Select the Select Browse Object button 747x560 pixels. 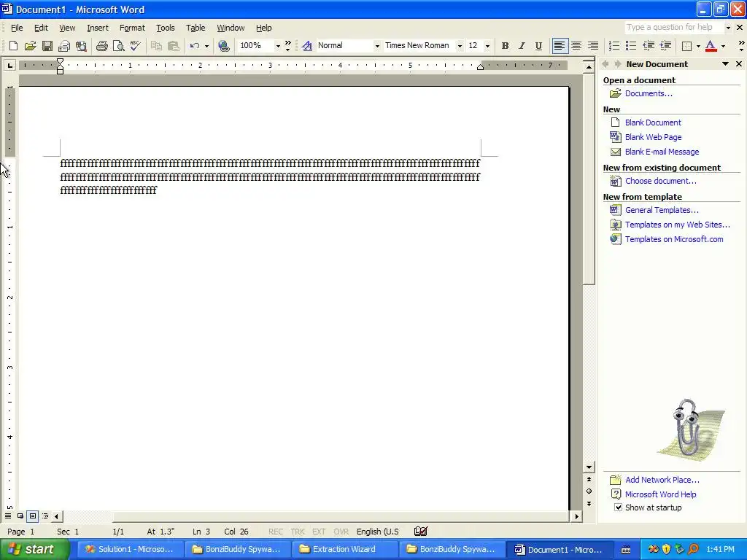(589, 491)
